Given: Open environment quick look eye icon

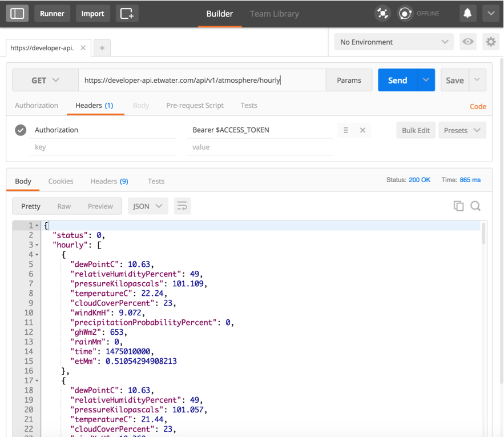Looking at the screenshot, I should point(468,42).
